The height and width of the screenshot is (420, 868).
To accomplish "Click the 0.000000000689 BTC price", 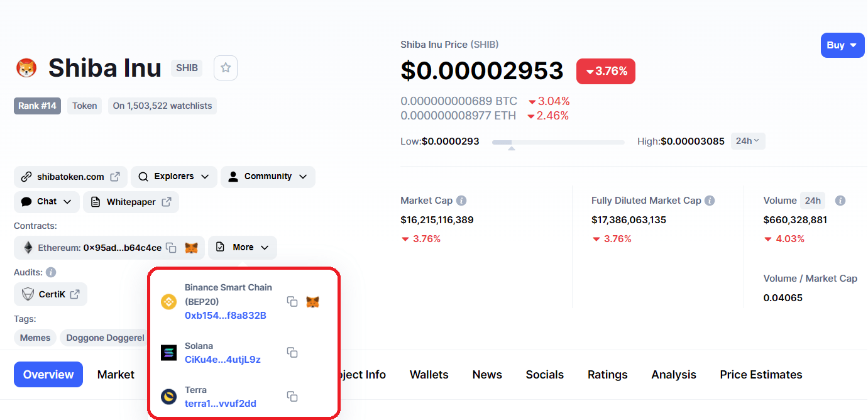I will pos(459,101).
